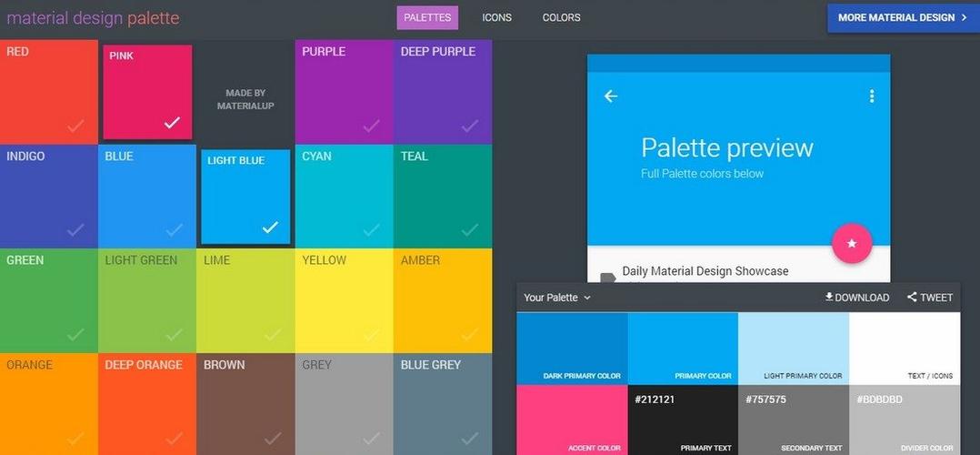The width and height of the screenshot is (980, 455).
Task: Click the download icon beside DOWNLOAD
Action: pos(829,297)
